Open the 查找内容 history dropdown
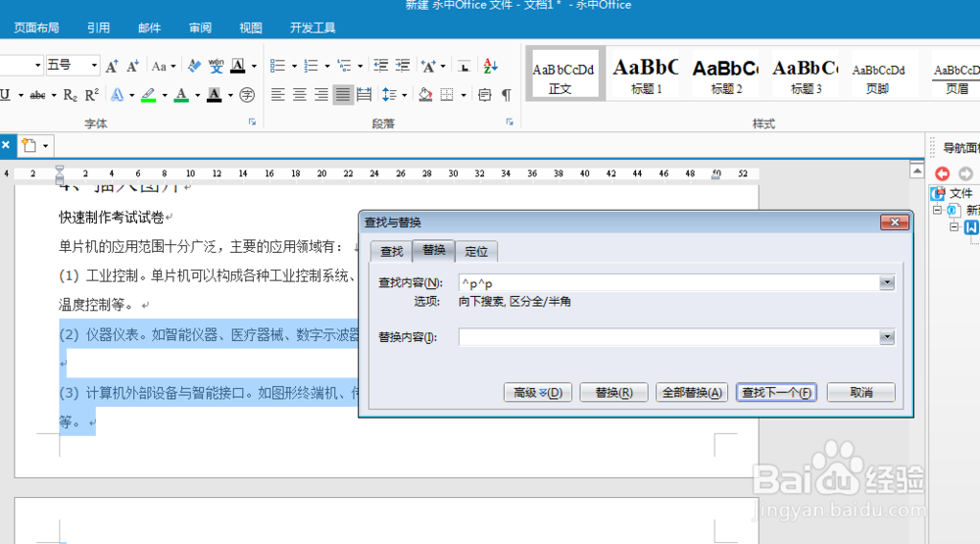This screenshot has width=980, height=544. (887, 282)
